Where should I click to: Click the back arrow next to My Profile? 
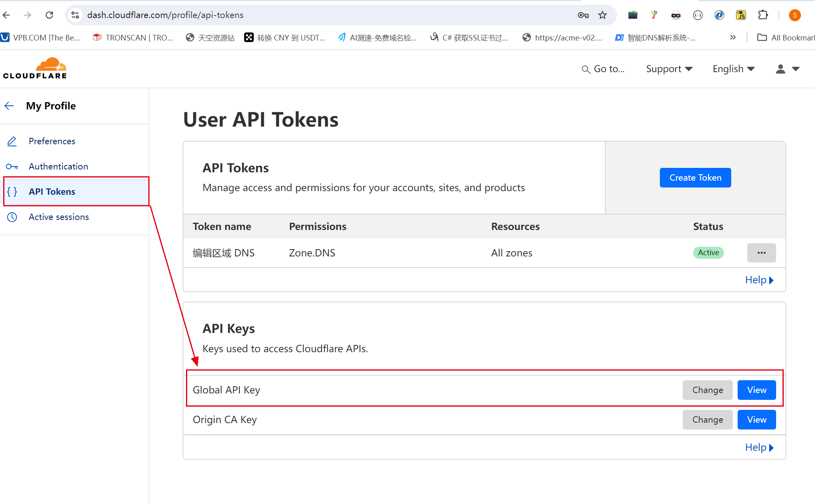click(x=9, y=105)
